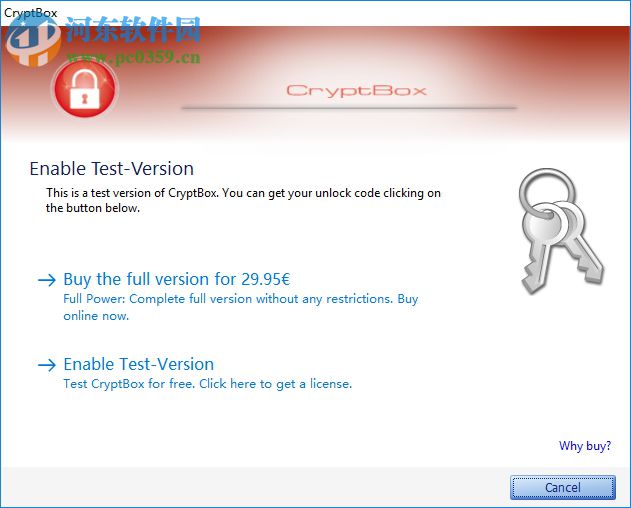Click the CryptBox window title text
This screenshot has height=508, width=631.
31,12
